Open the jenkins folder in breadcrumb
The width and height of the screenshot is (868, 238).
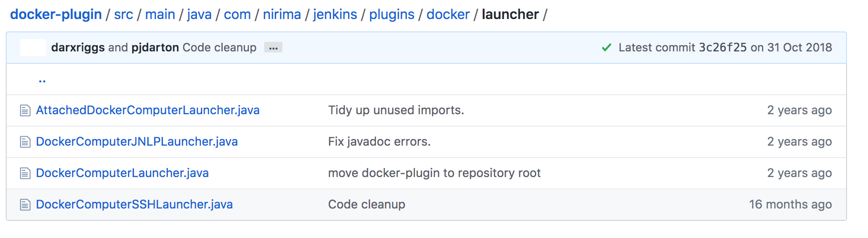[x=335, y=14]
